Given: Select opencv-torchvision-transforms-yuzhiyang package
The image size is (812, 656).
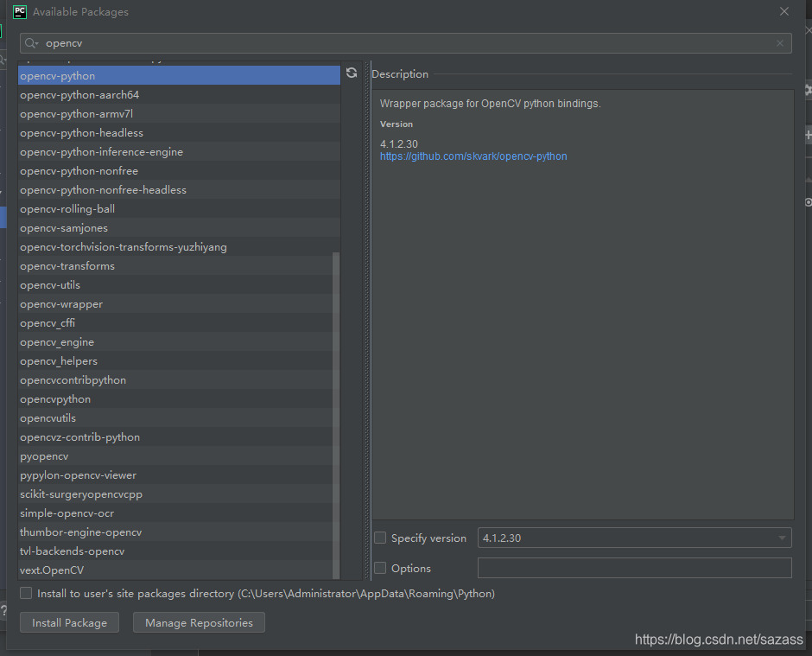Looking at the screenshot, I should [x=179, y=246].
